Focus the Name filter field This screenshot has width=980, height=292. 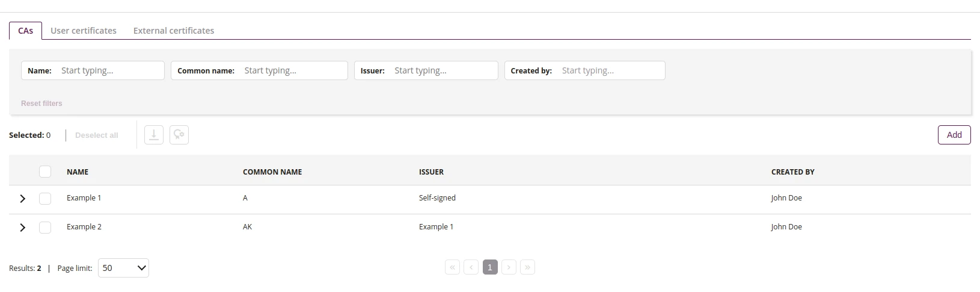[x=93, y=70]
